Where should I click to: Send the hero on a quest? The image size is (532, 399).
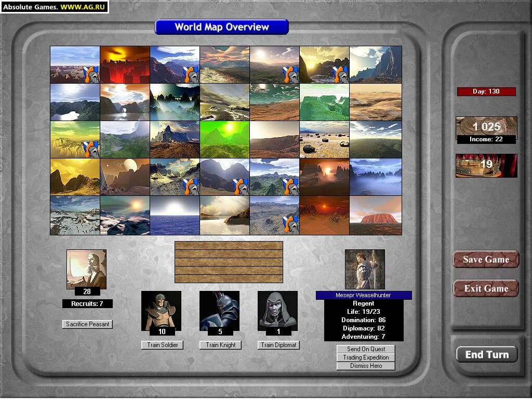(x=365, y=349)
